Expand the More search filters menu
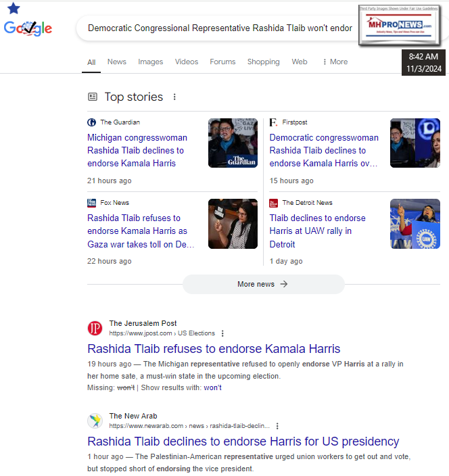Image resolution: width=449 pixels, height=476 pixels. tap(335, 62)
